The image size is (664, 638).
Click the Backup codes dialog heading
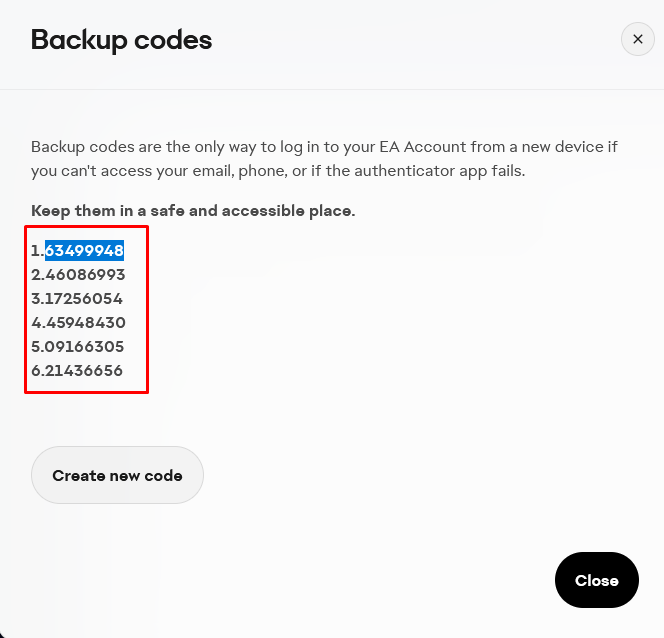click(121, 40)
